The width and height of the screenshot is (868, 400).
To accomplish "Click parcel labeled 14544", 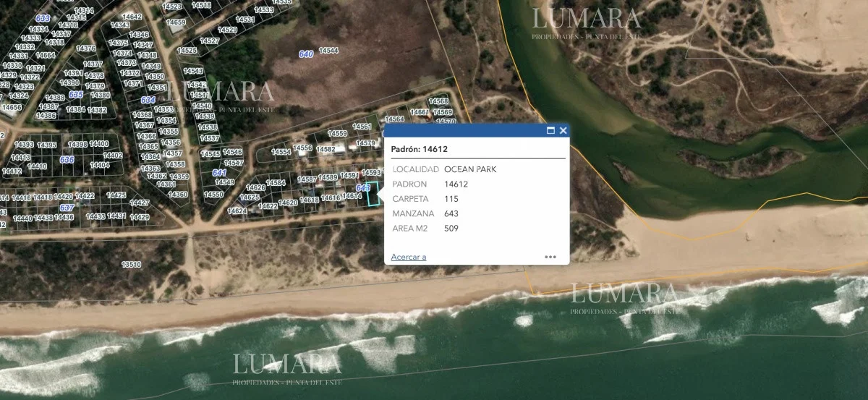I will [x=328, y=51].
